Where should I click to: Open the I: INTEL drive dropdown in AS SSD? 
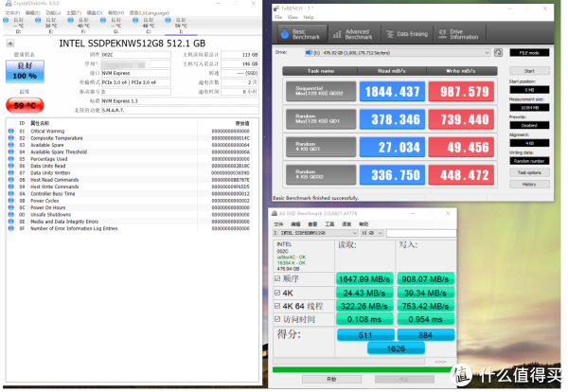315,233
